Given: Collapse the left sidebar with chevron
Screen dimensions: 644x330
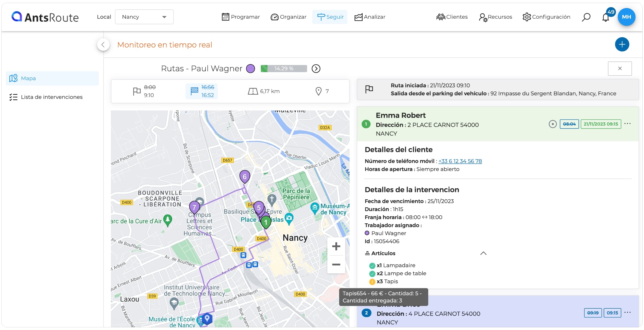Looking at the screenshot, I should click(x=103, y=45).
